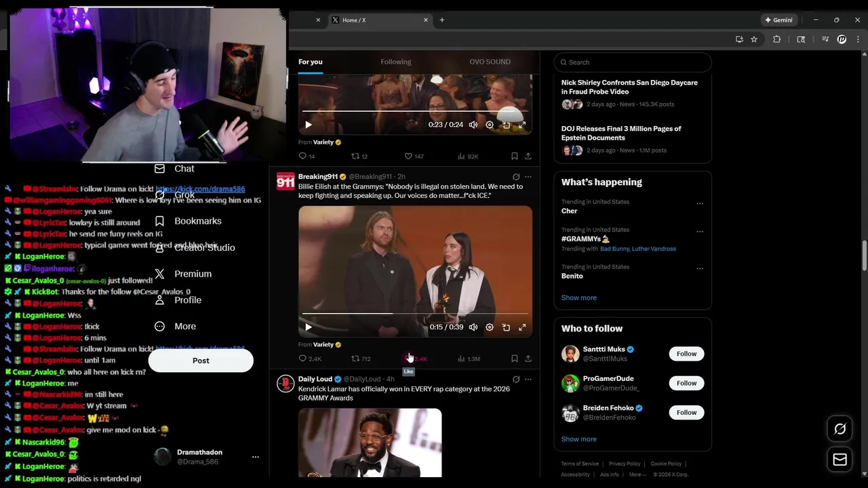Open more options for the #GRAMMYs trend

[x=700, y=232]
